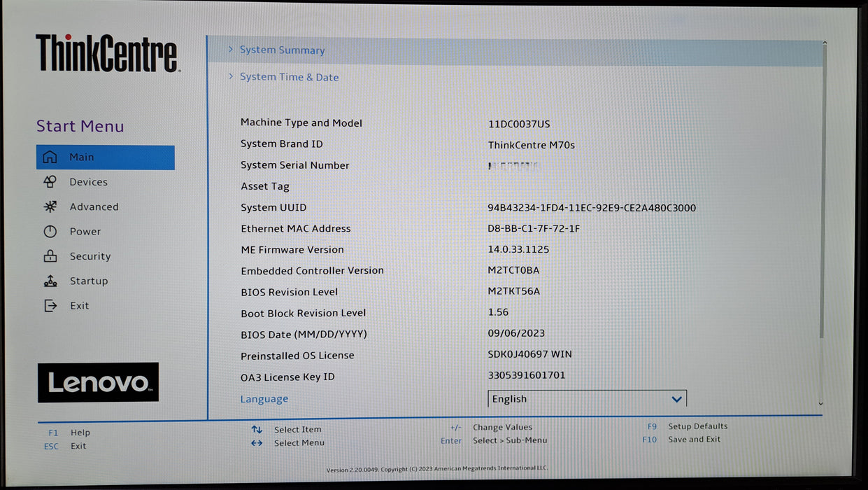Screen dimensions: 868x490
Task: Click ME Firmware Version 14.0.33.1125
Action: click(x=518, y=249)
